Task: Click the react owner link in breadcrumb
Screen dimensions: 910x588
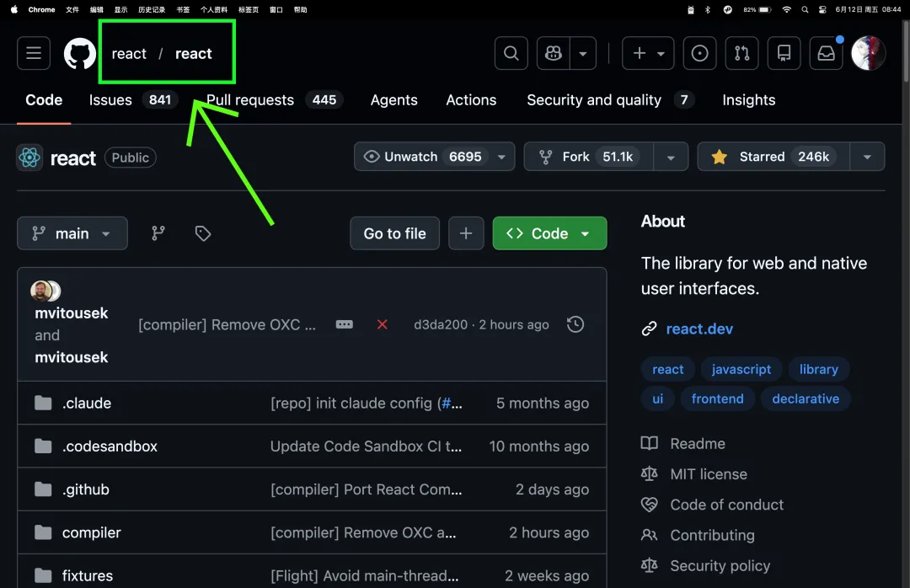Action: pos(129,53)
